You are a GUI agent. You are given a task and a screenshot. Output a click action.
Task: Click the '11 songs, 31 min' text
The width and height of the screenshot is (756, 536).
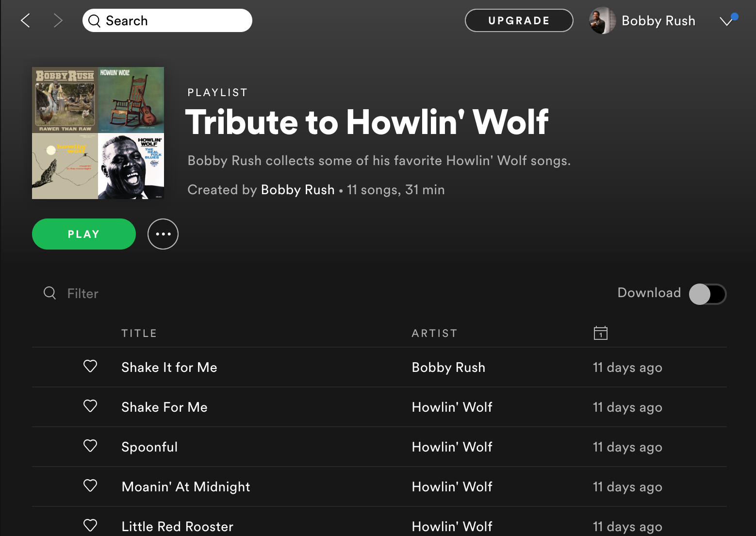396,190
